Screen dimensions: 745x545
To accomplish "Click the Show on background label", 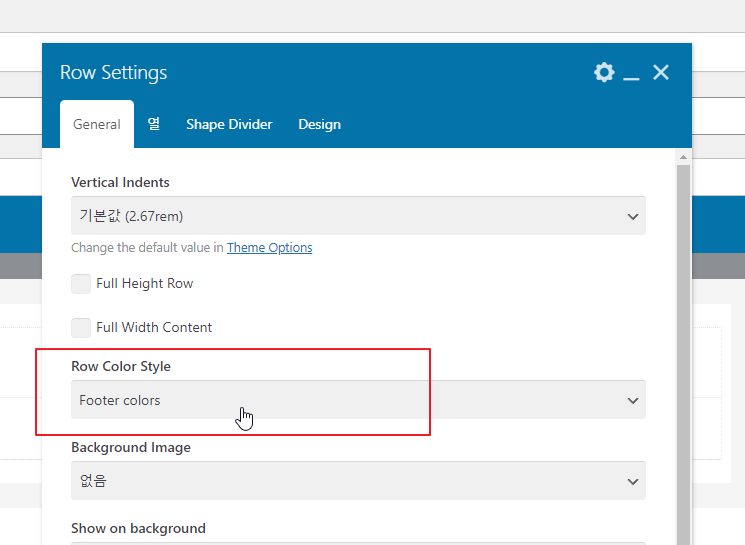I will click(x=138, y=528).
